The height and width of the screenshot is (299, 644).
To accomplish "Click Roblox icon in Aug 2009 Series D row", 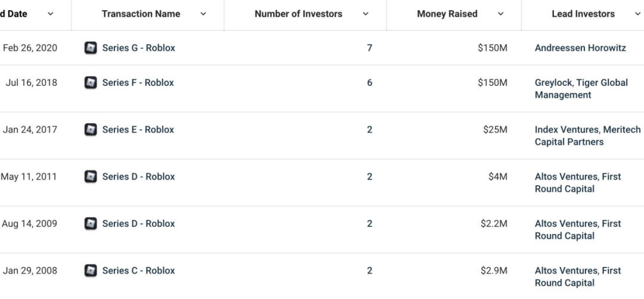I will (91, 224).
